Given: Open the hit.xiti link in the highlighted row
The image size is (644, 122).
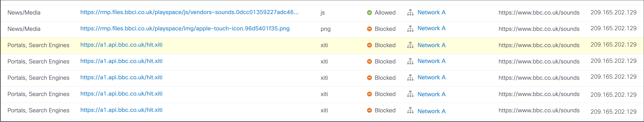Looking at the screenshot, I should coord(121,45).
